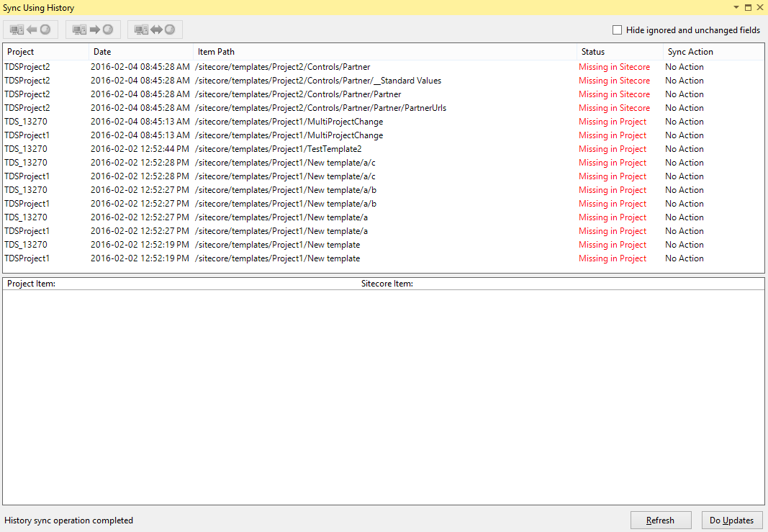This screenshot has width=768, height=532.
Task: Sort by the Status column header
Action: click(x=620, y=51)
